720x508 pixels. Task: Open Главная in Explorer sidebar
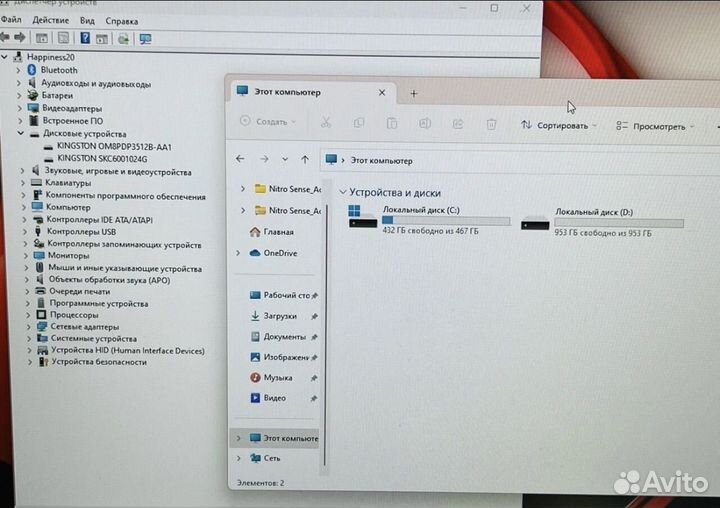click(x=271, y=232)
